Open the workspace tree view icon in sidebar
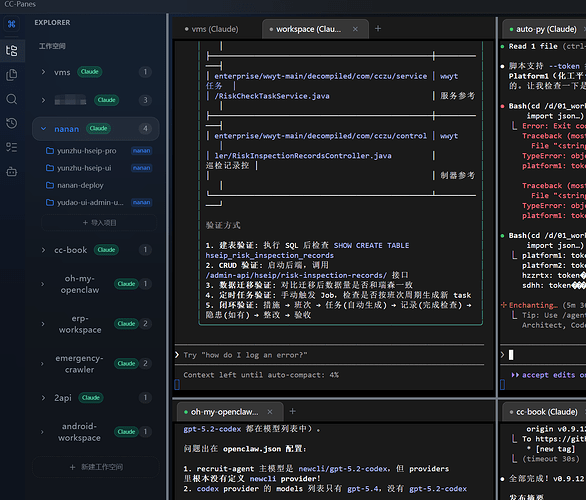586x500 pixels. (12, 51)
